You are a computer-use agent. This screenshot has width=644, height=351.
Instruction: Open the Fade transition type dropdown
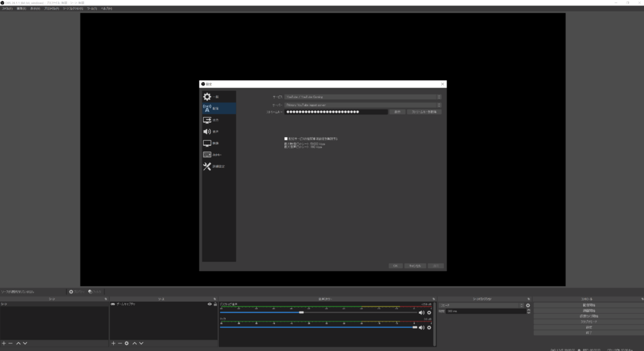[x=481, y=305]
